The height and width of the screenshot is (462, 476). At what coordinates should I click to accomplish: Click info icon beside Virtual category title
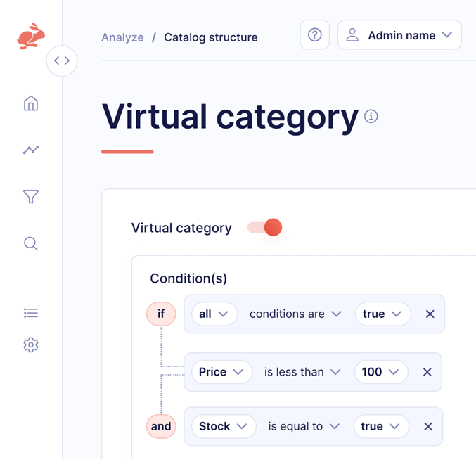371,116
